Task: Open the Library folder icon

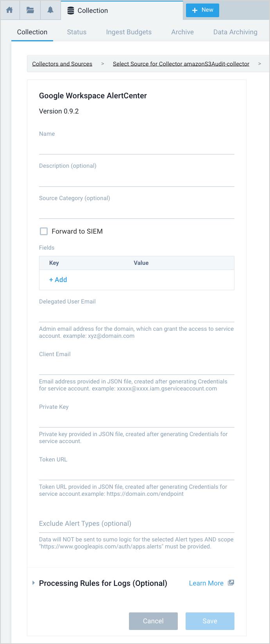Action: [x=30, y=10]
